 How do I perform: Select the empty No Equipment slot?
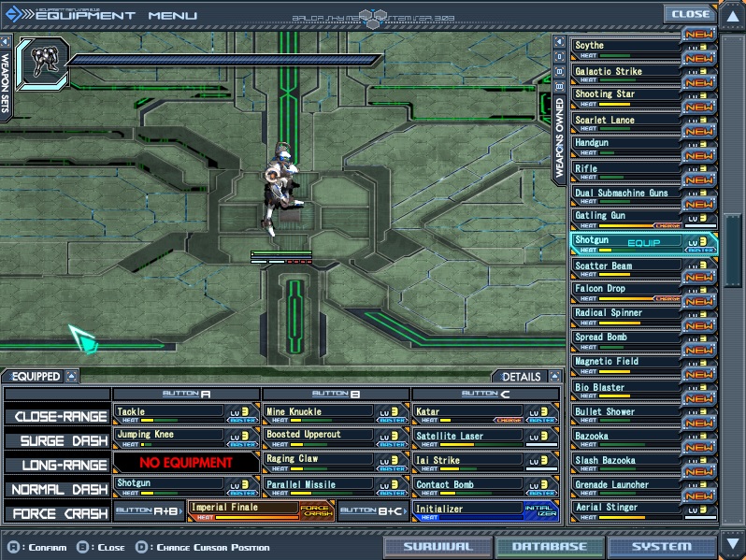click(x=186, y=462)
